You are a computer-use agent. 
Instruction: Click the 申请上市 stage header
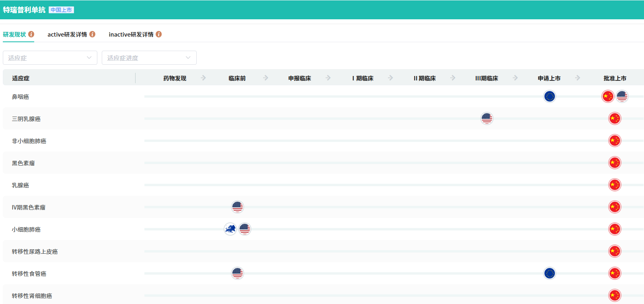point(549,78)
